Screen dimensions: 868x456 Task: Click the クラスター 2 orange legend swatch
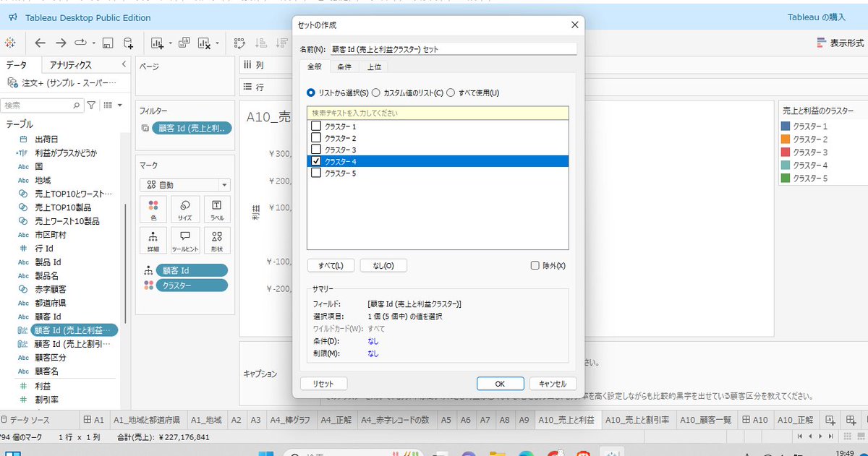[786, 139]
